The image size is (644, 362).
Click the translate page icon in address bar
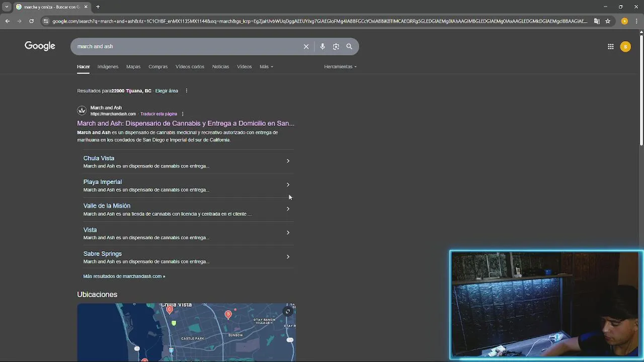[597, 21]
